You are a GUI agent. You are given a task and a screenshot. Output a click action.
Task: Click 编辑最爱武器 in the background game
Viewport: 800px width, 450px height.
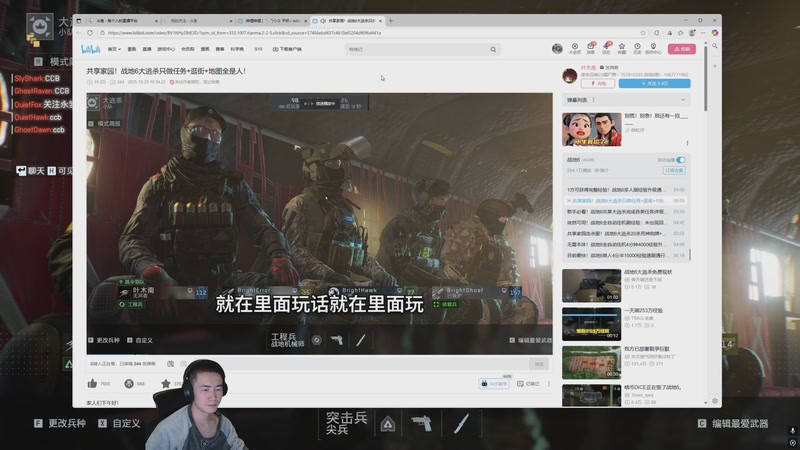point(733,423)
